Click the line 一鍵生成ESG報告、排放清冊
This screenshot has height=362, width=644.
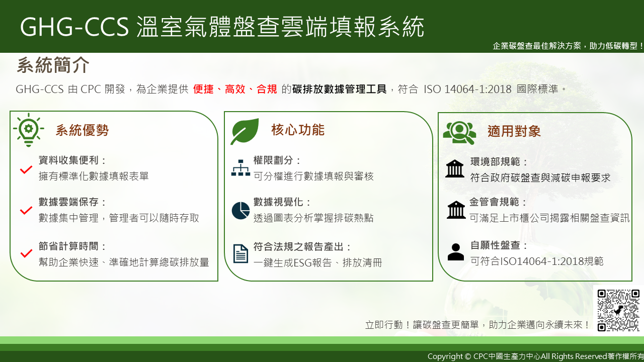point(318,263)
